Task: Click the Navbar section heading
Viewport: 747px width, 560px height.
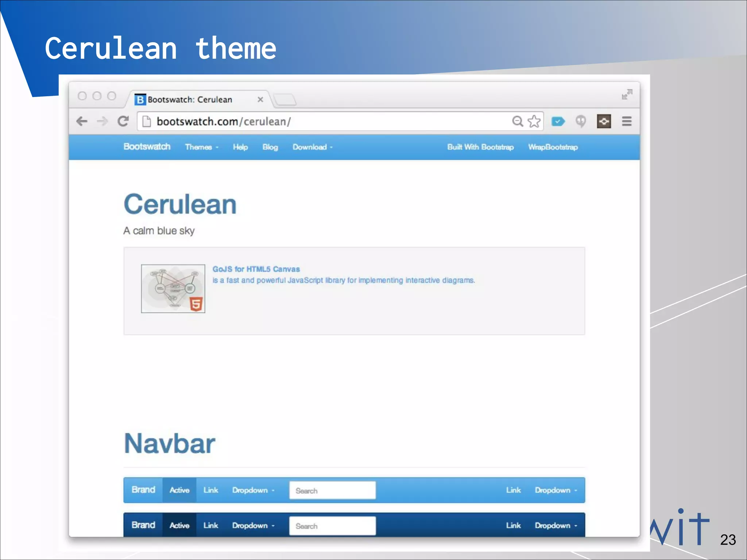Action: (x=170, y=443)
